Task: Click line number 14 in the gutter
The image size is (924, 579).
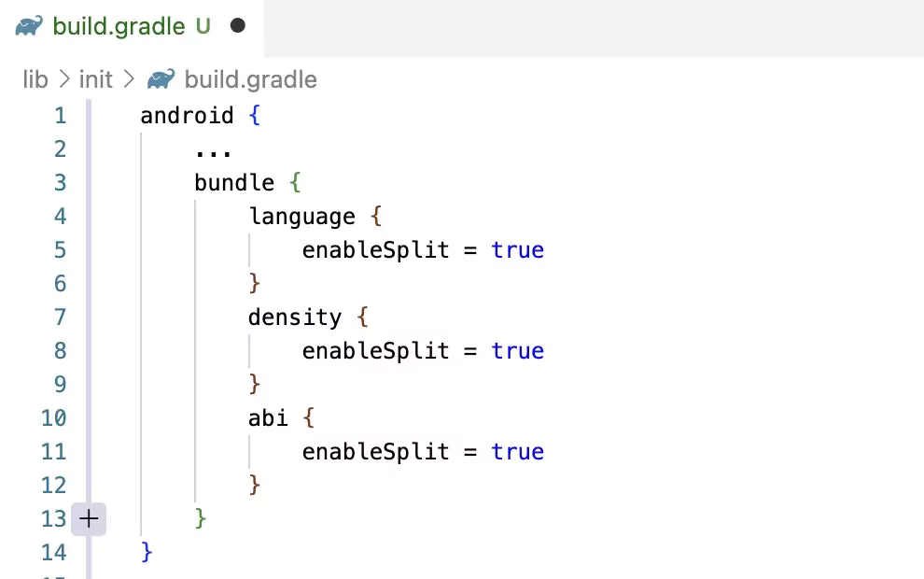Action: pos(53,553)
